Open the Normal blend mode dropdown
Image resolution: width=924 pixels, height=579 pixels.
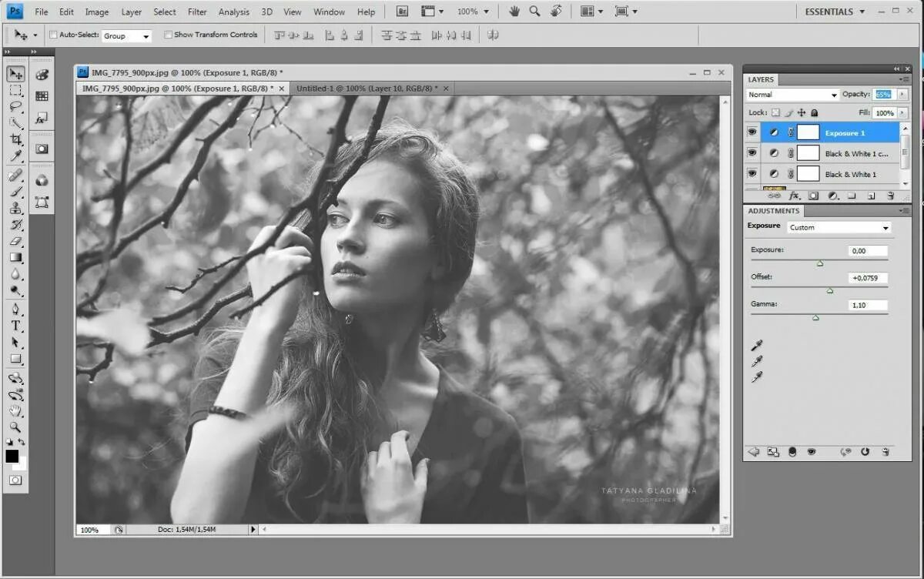pyautogui.click(x=792, y=95)
